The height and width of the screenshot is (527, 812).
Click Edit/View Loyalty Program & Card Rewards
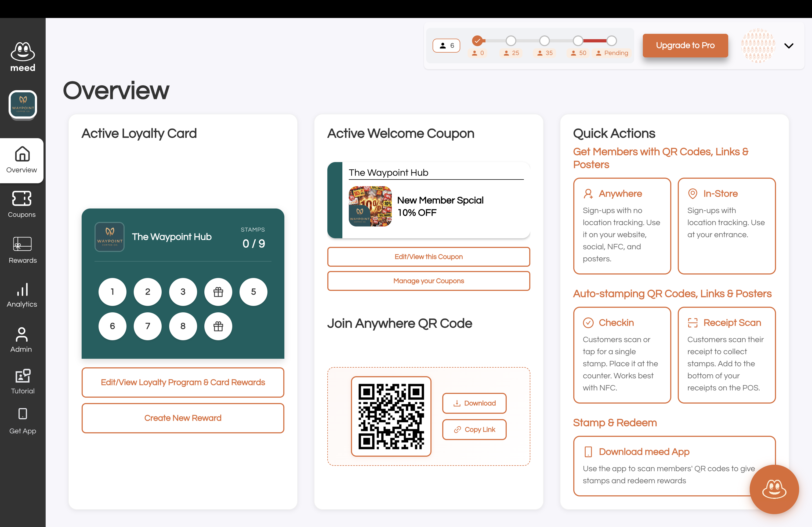point(183,382)
